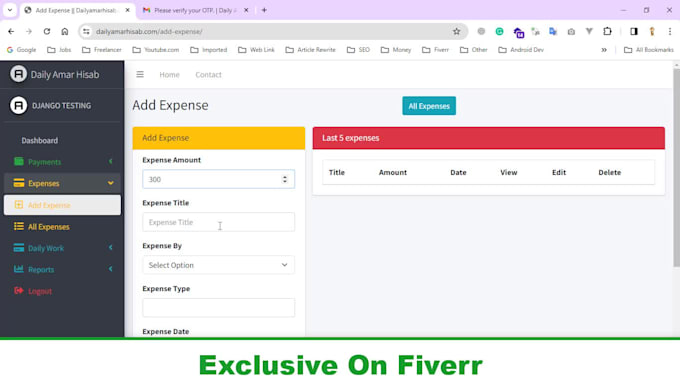Screen dimensions: 680x383
Task: Open the Expense By Select Option dropdown
Action: (x=219, y=265)
